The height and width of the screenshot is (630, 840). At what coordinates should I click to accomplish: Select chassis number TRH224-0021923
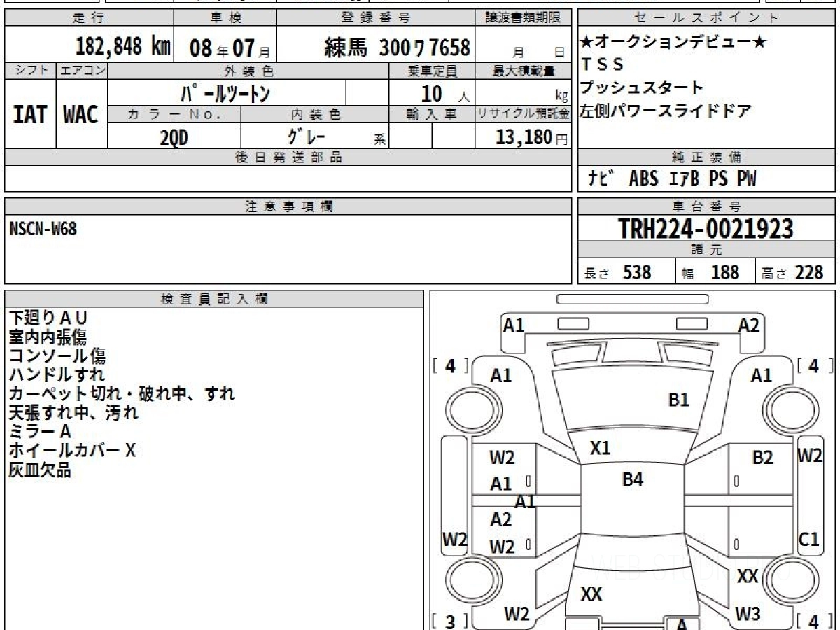click(x=706, y=228)
